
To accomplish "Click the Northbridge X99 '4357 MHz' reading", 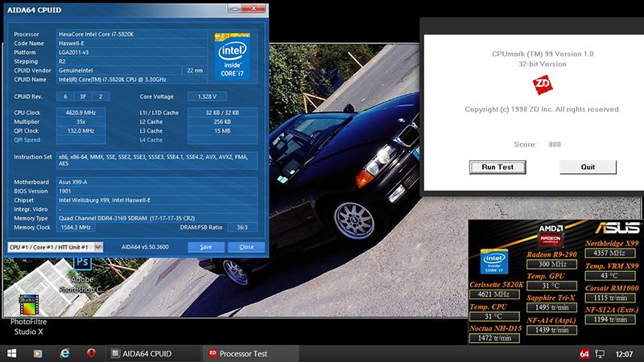I will click(610, 253).
